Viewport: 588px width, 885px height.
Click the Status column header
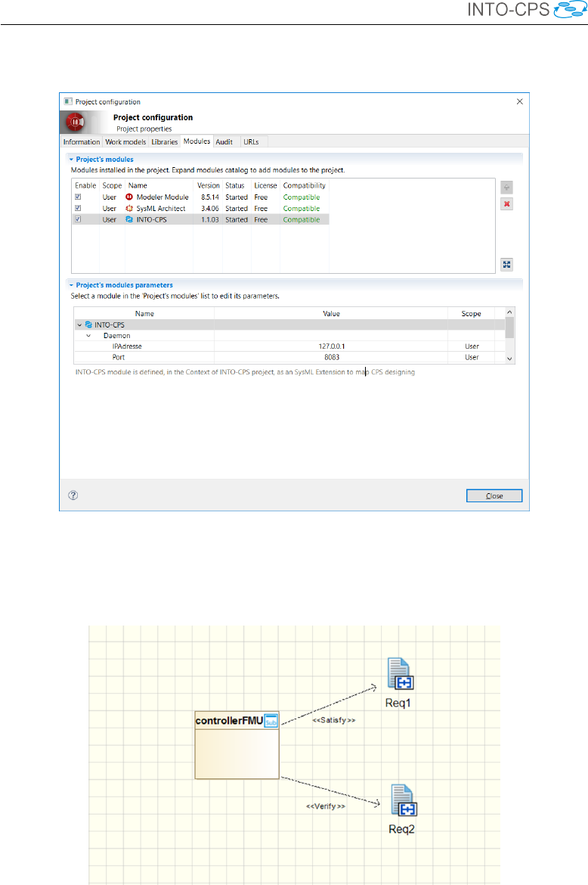pyautogui.click(x=234, y=185)
